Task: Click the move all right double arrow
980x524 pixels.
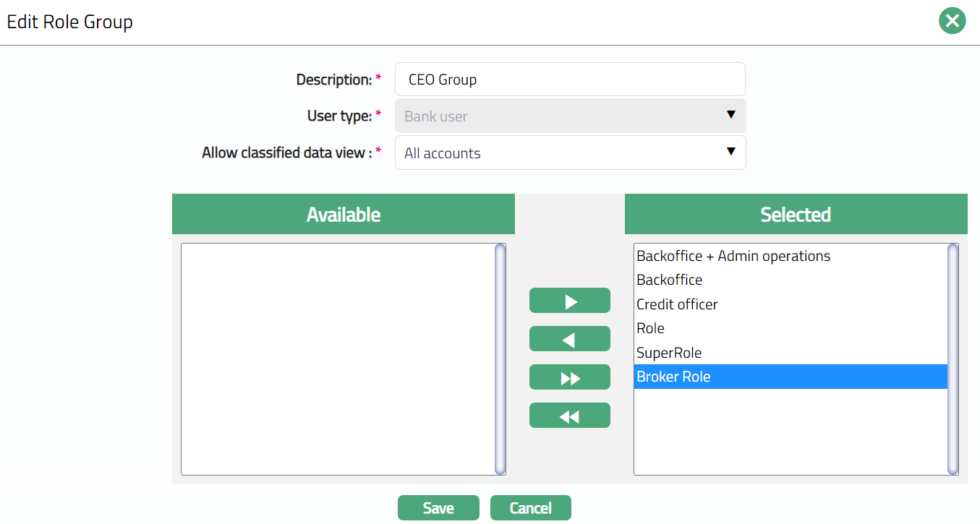Action: click(570, 377)
